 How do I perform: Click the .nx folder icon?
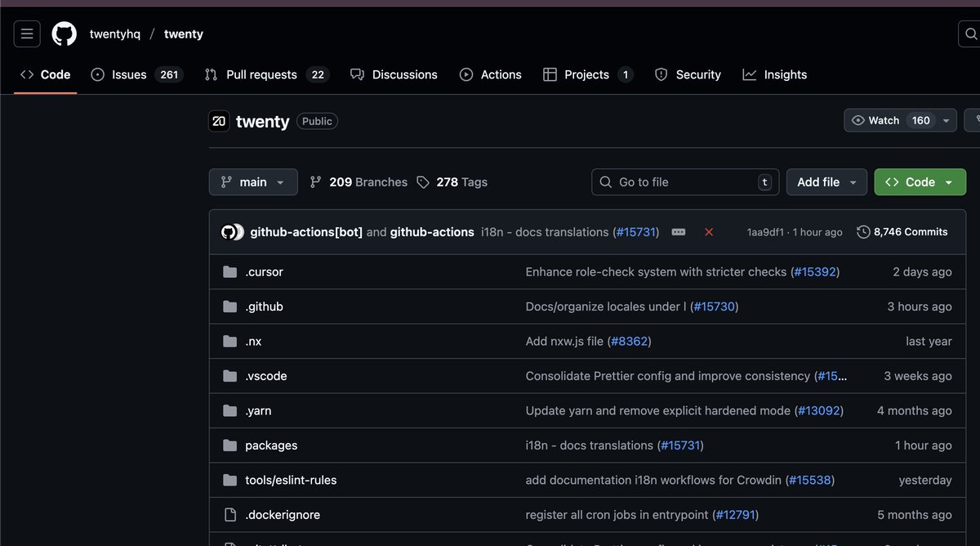point(229,341)
